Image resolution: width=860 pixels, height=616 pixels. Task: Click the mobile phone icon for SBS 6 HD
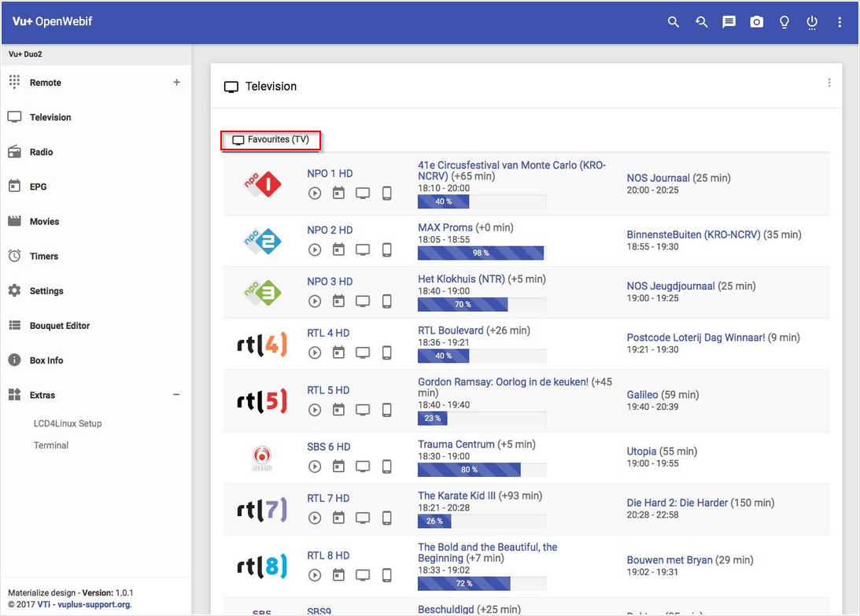386,467
